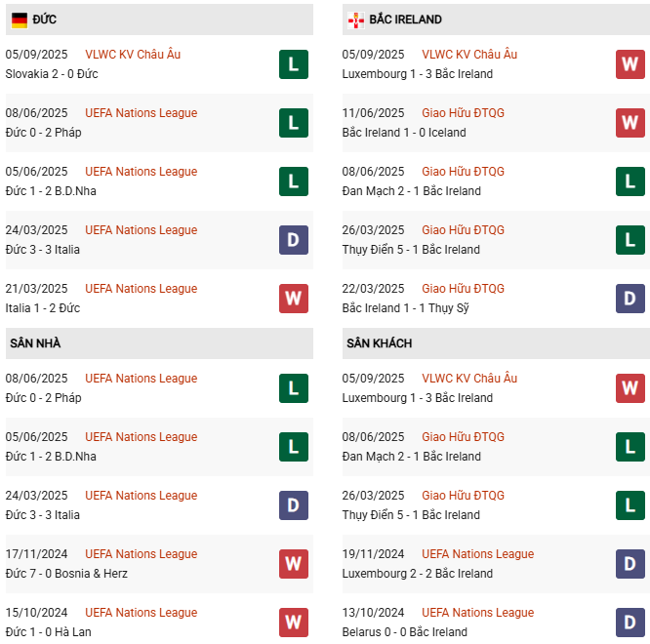Select W badge for Đức 1 - 0 Hà Lan
This screenshot has width=650, height=644.
(x=293, y=623)
